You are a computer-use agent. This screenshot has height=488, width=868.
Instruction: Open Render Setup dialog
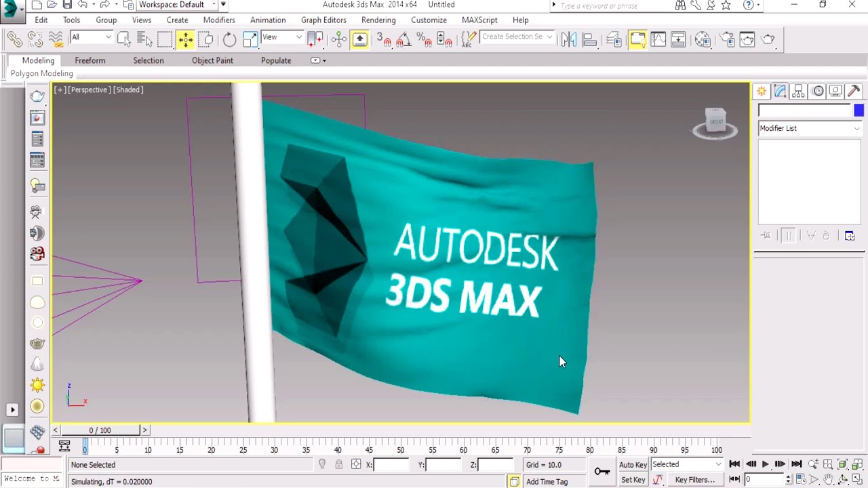click(x=726, y=39)
